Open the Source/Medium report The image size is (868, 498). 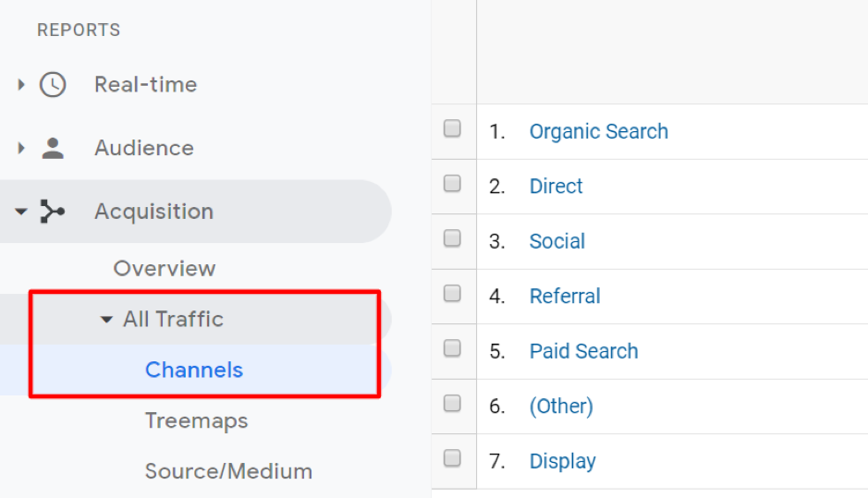tap(228, 471)
